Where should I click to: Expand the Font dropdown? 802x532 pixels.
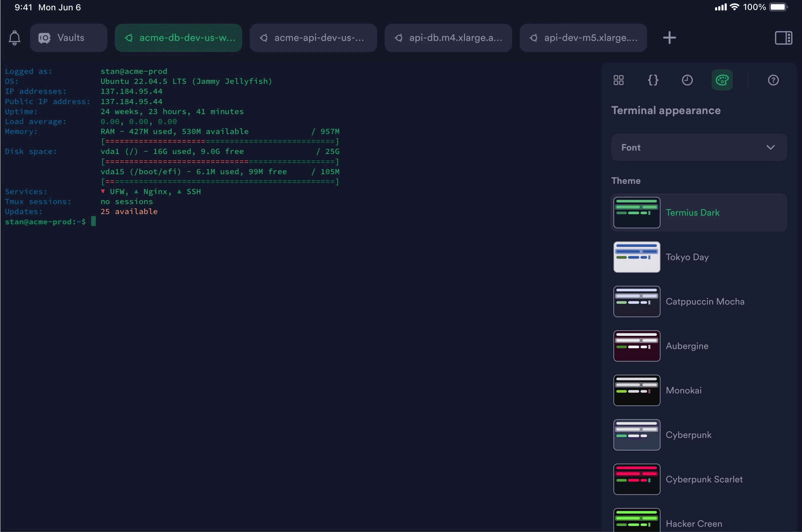click(698, 147)
